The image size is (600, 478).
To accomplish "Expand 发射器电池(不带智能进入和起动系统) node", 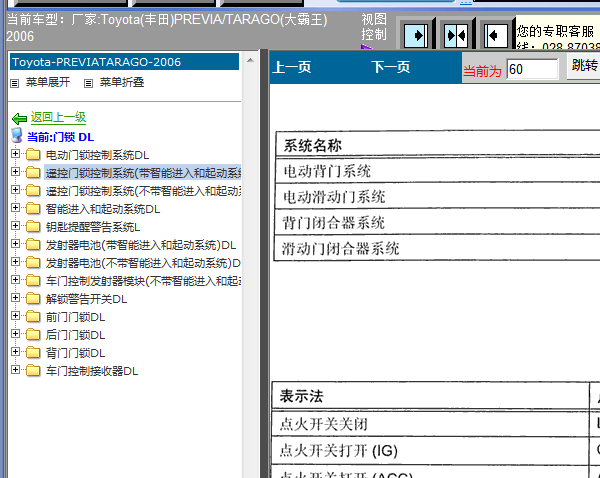I will click(15, 261).
